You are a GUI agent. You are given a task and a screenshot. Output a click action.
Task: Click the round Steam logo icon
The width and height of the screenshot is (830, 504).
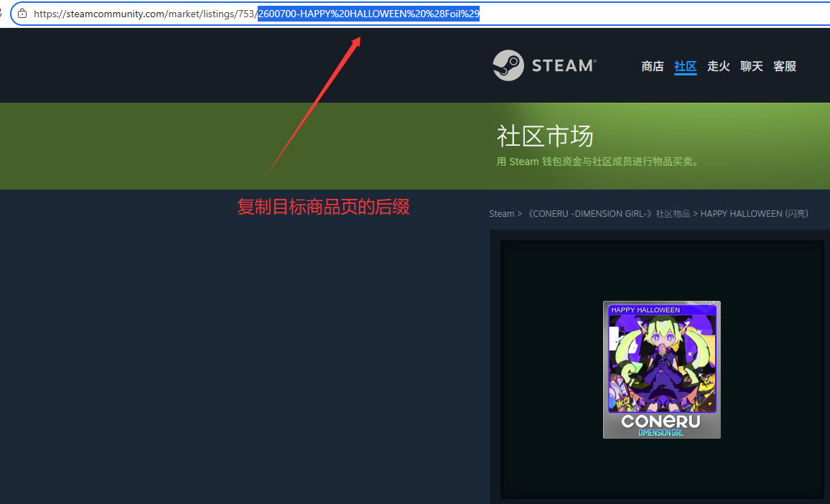point(508,65)
